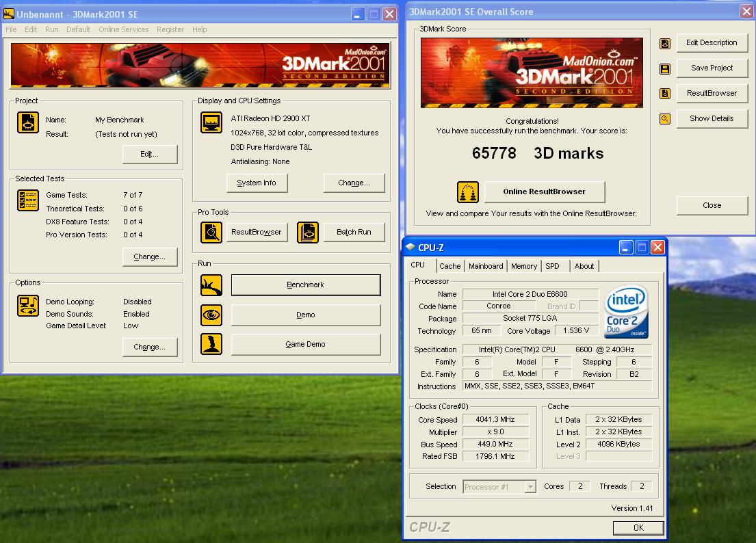Click the ResultBrowser button in Pro Tools

257,233
